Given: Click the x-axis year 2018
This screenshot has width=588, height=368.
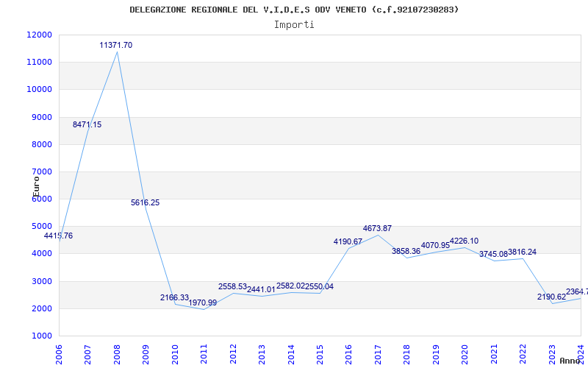Looking at the screenshot, I should pos(407,353).
